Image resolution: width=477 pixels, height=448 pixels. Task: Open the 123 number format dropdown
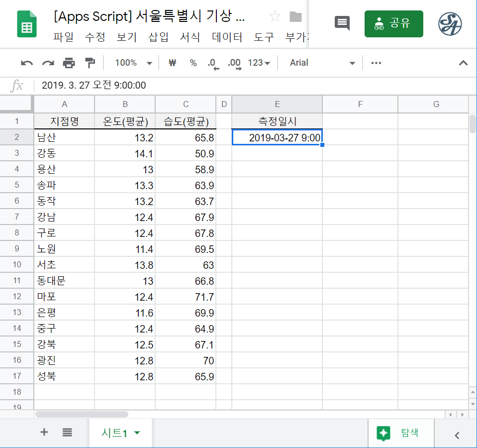[259, 63]
